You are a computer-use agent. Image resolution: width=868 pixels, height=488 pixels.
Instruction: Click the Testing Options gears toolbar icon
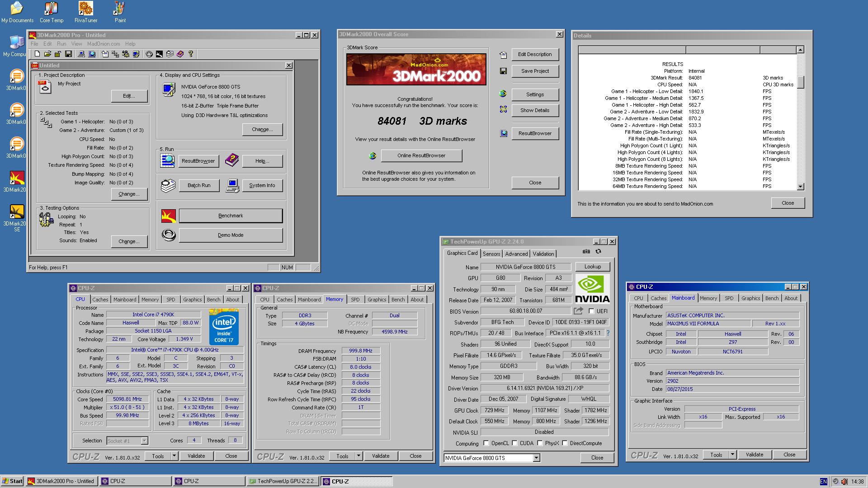tap(126, 54)
